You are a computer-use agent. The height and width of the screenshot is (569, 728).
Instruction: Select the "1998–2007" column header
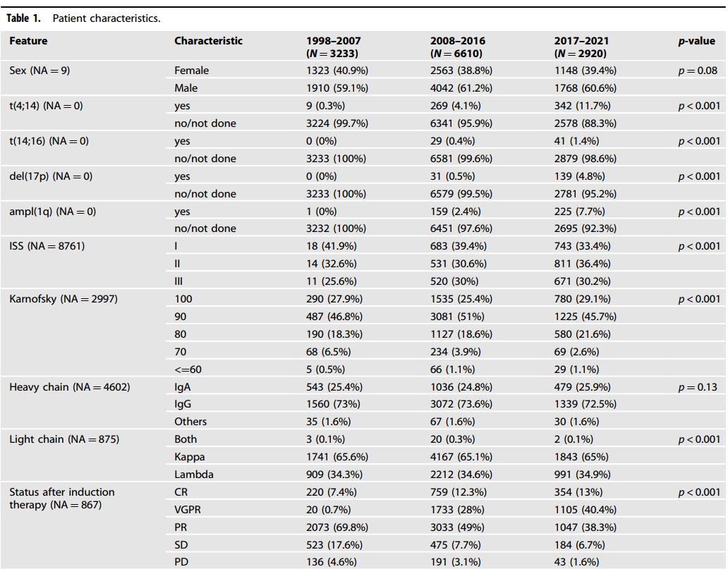(x=334, y=41)
